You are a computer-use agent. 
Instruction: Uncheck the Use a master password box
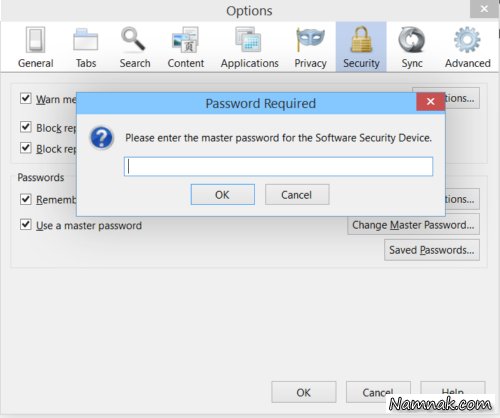click(26, 225)
